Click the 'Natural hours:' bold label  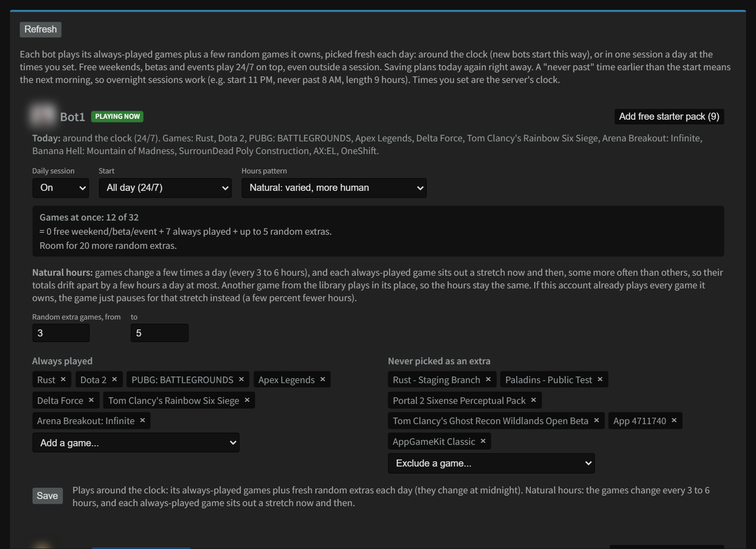pos(62,272)
